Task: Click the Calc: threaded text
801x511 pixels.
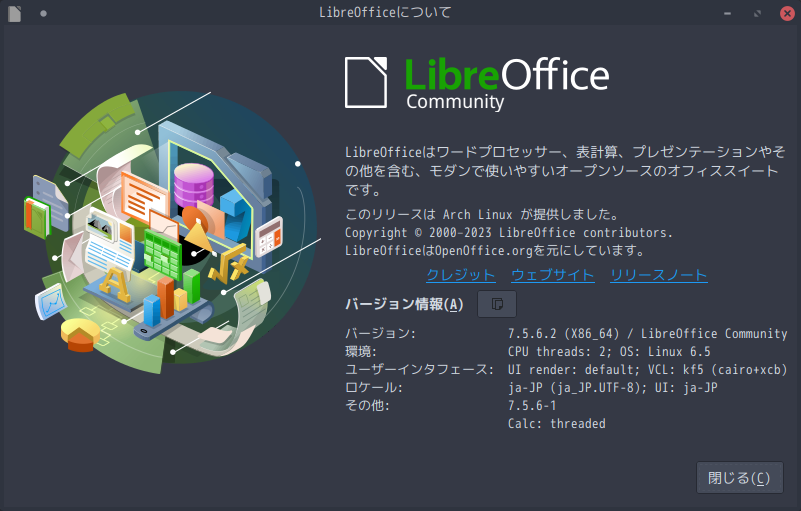Action: [x=556, y=424]
